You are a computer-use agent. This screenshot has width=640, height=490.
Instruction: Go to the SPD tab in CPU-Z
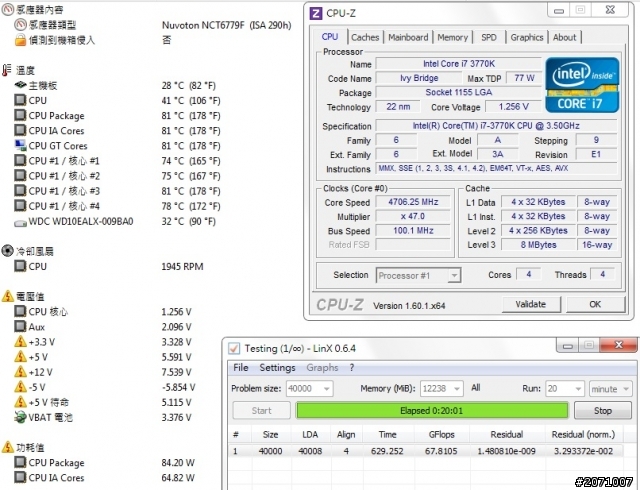(489, 37)
